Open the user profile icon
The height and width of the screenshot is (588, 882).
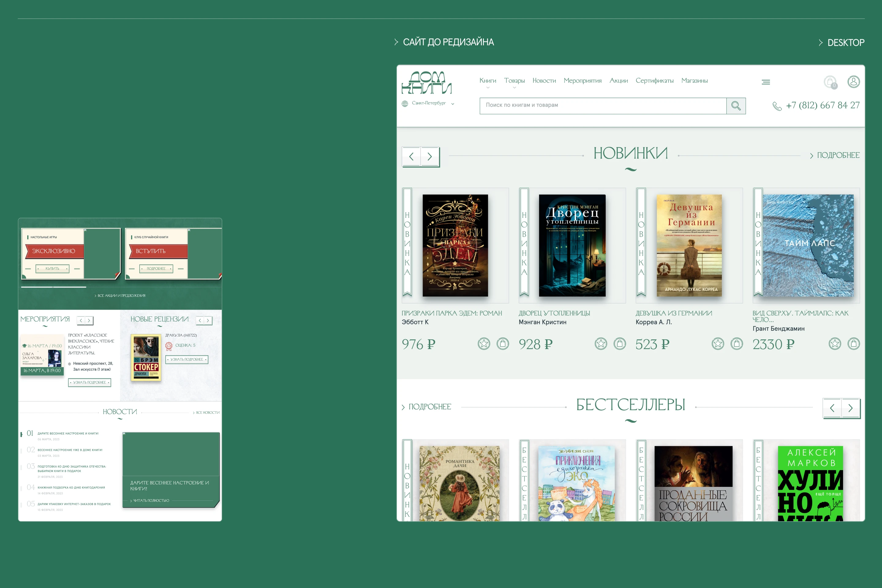[854, 81]
